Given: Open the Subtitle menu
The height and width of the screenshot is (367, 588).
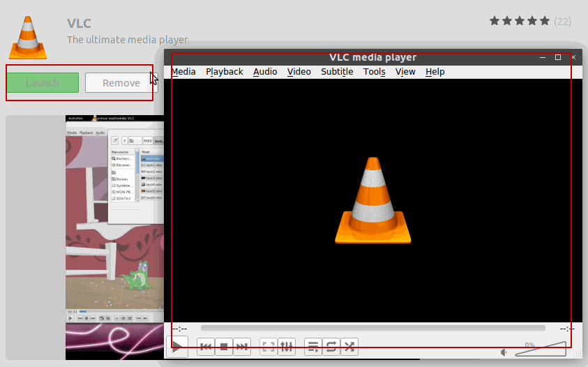Looking at the screenshot, I should pyautogui.click(x=337, y=72).
